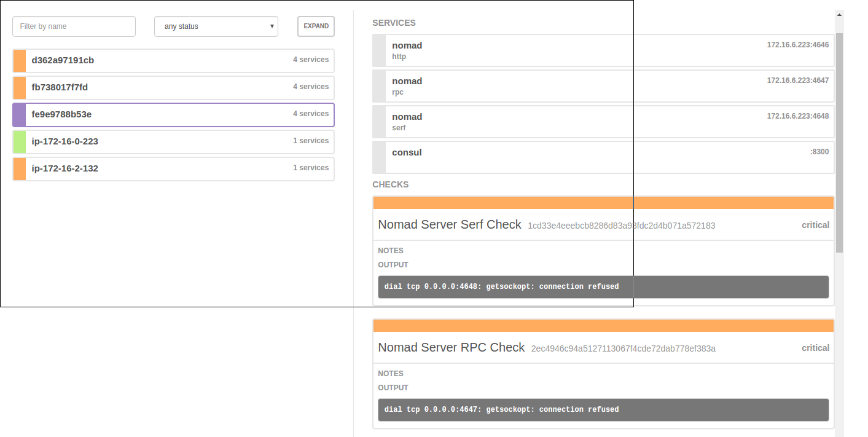Click address 172.16.6.223:4646
The image size is (868, 437).
[797, 45]
